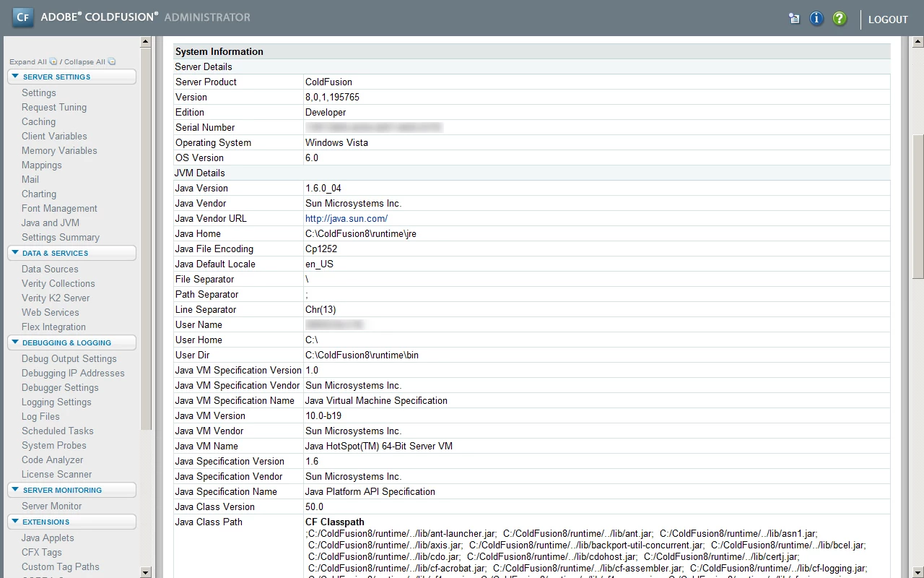Screen dimensions: 924x578
Task: Open Flex Integration settings
Action: pos(53,327)
